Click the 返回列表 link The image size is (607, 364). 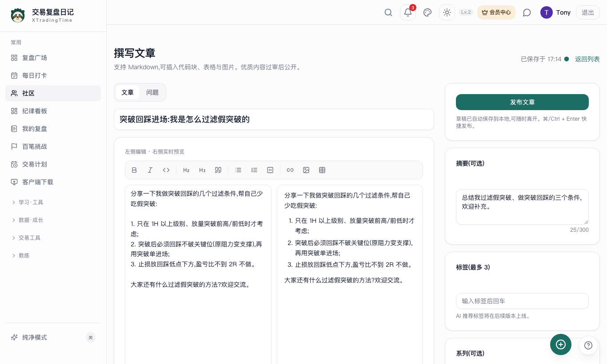pyautogui.click(x=587, y=59)
